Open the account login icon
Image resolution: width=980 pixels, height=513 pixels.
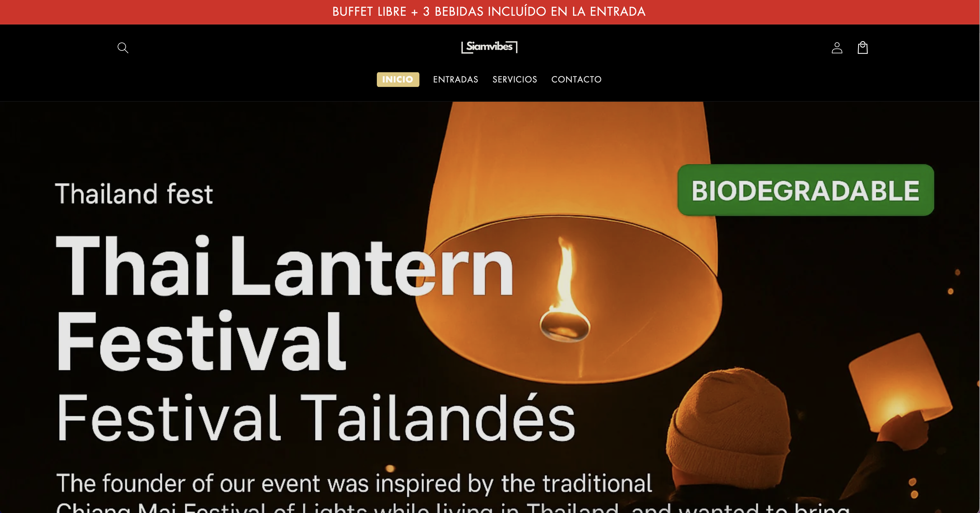pos(836,48)
